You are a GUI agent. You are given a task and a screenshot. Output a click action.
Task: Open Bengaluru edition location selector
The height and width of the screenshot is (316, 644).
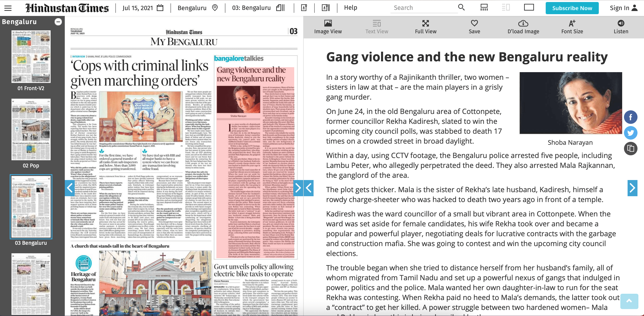(197, 8)
